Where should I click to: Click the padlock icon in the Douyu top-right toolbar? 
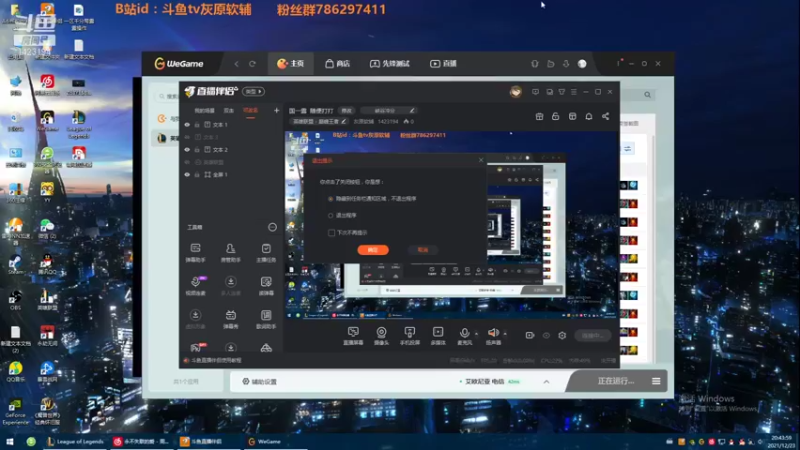[x=556, y=116]
